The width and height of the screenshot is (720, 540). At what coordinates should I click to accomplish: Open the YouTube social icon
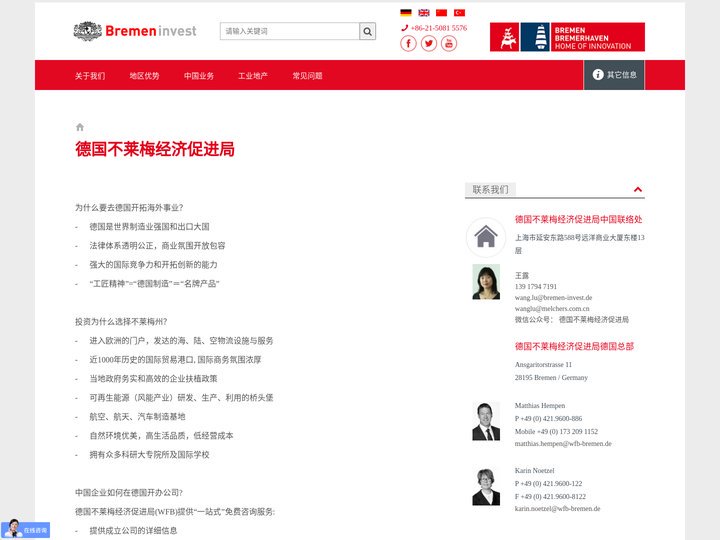(x=449, y=44)
